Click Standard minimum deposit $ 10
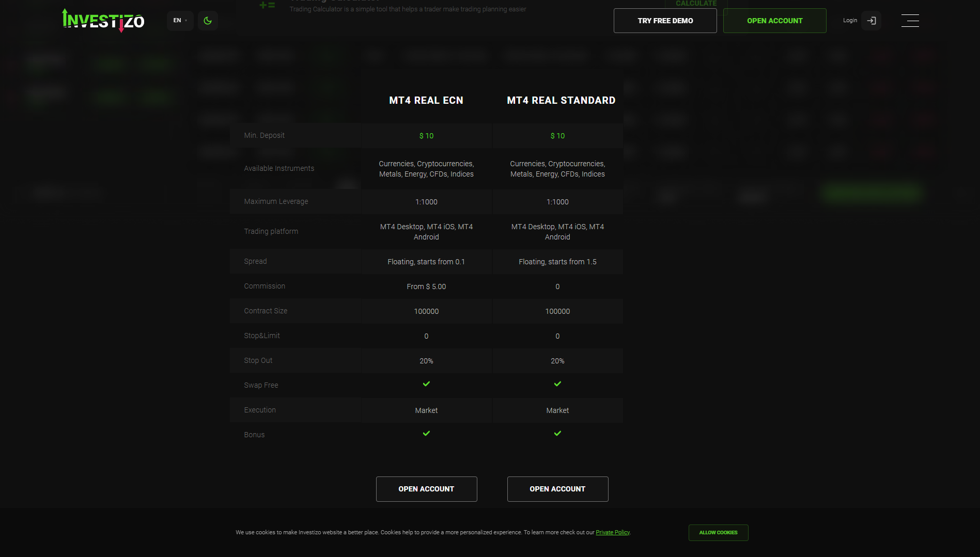Image resolution: width=980 pixels, height=557 pixels. point(558,136)
